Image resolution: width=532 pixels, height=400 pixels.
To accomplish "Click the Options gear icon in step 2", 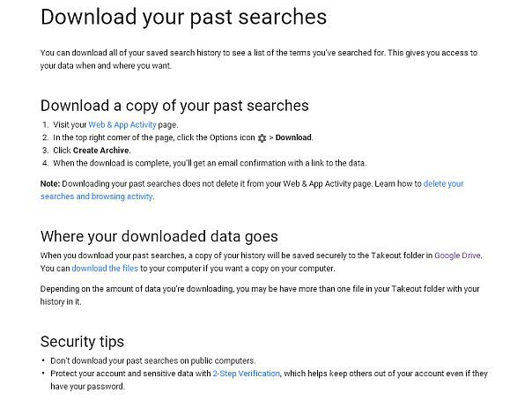I will tap(262, 138).
